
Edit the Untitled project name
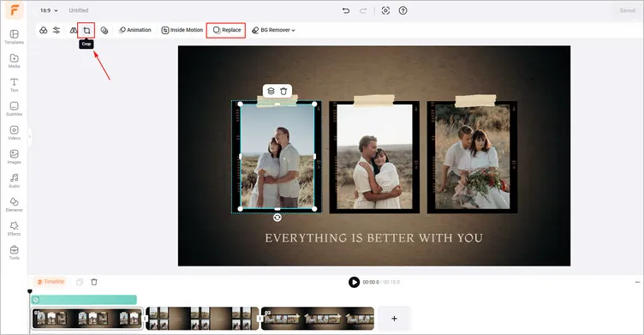pos(79,10)
